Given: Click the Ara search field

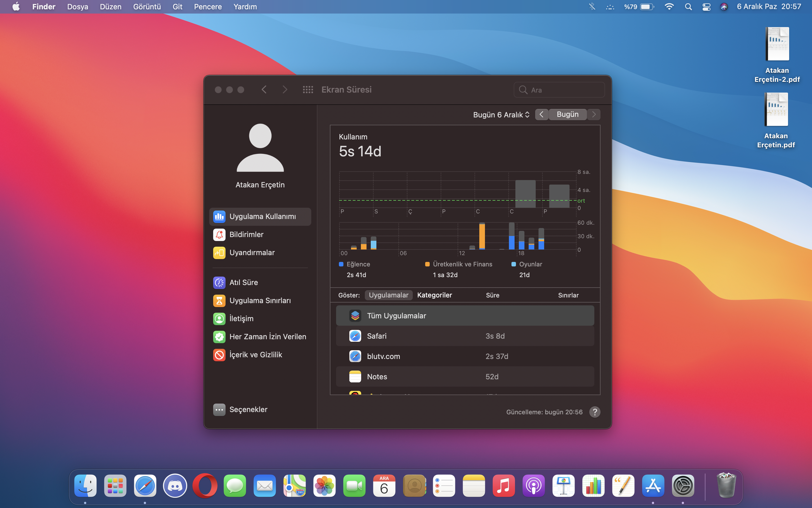Looking at the screenshot, I should (559, 90).
